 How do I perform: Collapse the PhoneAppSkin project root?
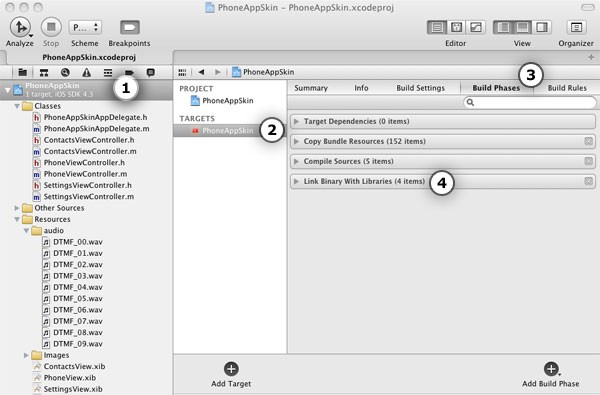(x=7, y=90)
